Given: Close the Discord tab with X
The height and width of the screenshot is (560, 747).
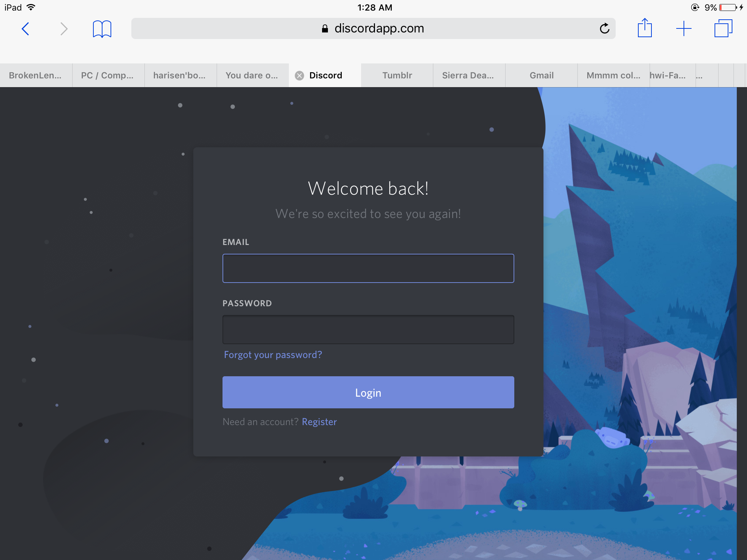Looking at the screenshot, I should pos(299,75).
